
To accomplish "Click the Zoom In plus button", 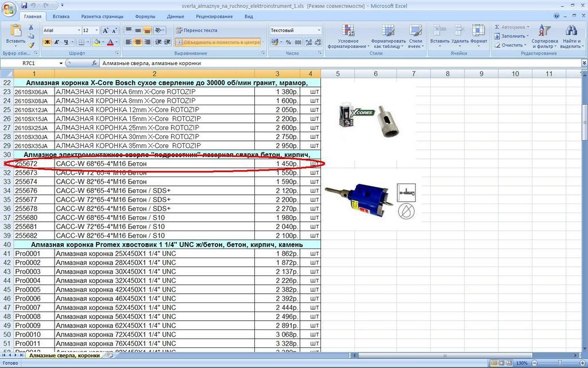I will [x=583, y=363].
